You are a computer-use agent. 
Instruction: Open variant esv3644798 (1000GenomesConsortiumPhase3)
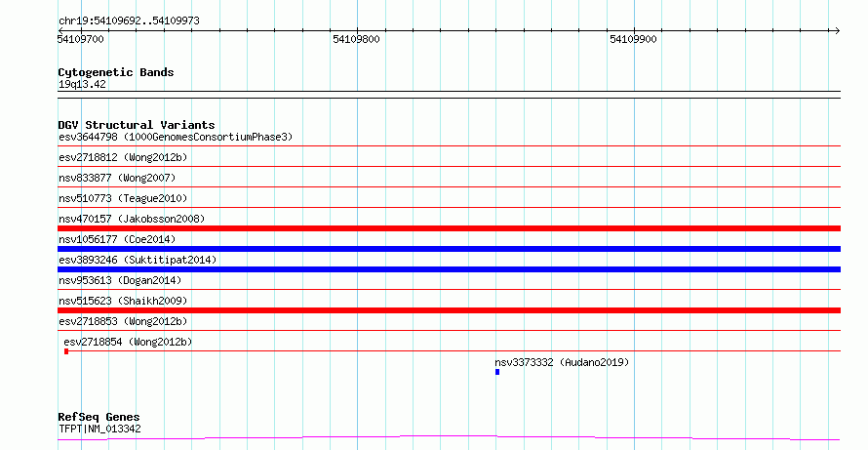pyautogui.click(x=176, y=137)
